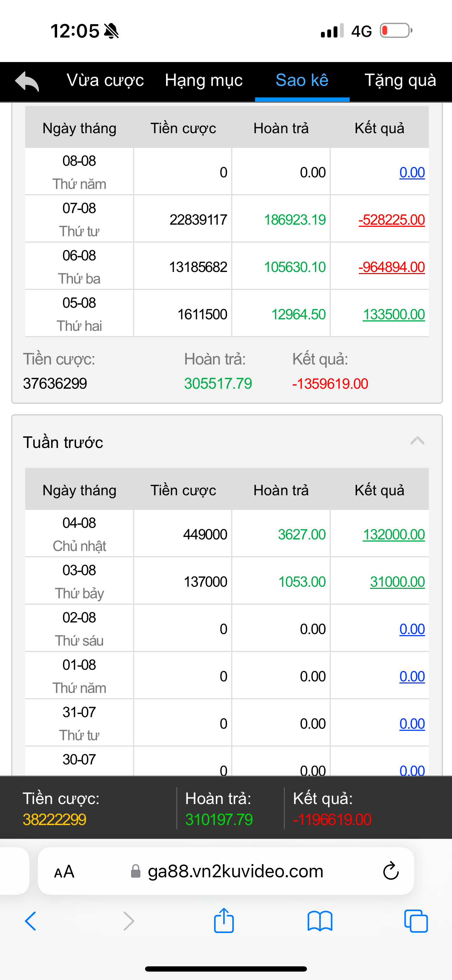Tap the ga88.vn2kuvideo.com address bar
Image resolution: width=452 pixels, height=980 pixels.
click(235, 871)
